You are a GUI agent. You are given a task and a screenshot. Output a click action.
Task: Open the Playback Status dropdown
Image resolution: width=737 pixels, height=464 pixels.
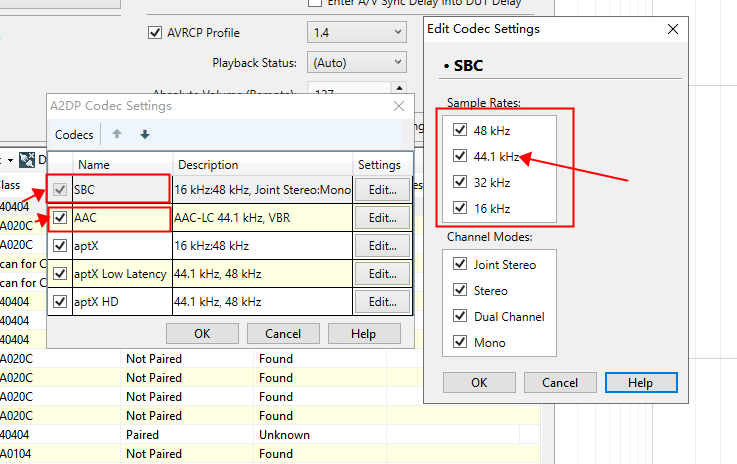357,63
